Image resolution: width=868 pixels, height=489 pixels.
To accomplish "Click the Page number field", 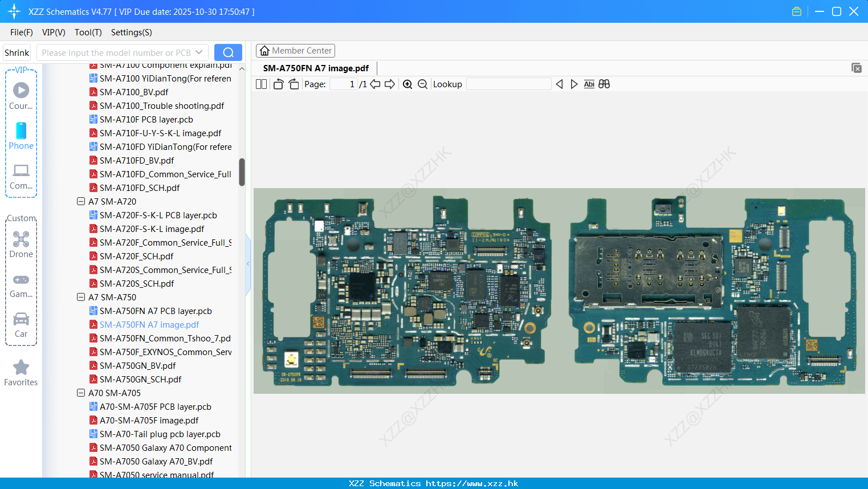I will [343, 84].
